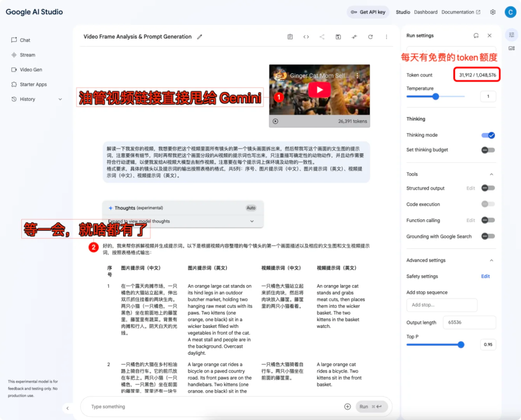Open the more options menu icon
Viewport: 521px width, 420px height.
[386, 37]
